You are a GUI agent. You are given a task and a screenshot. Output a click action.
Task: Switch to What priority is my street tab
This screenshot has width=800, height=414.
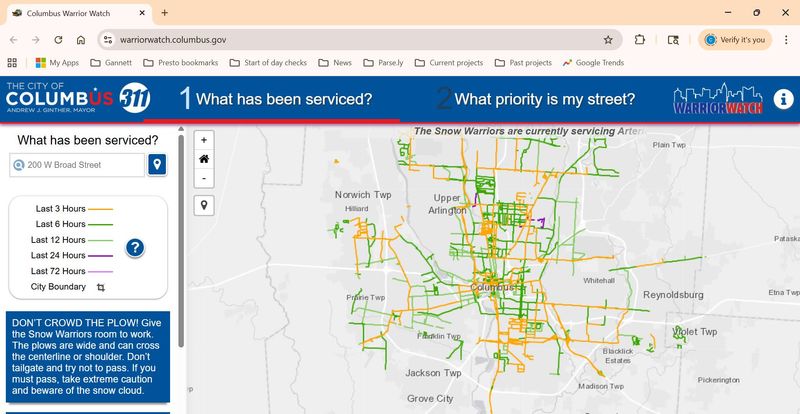point(536,99)
